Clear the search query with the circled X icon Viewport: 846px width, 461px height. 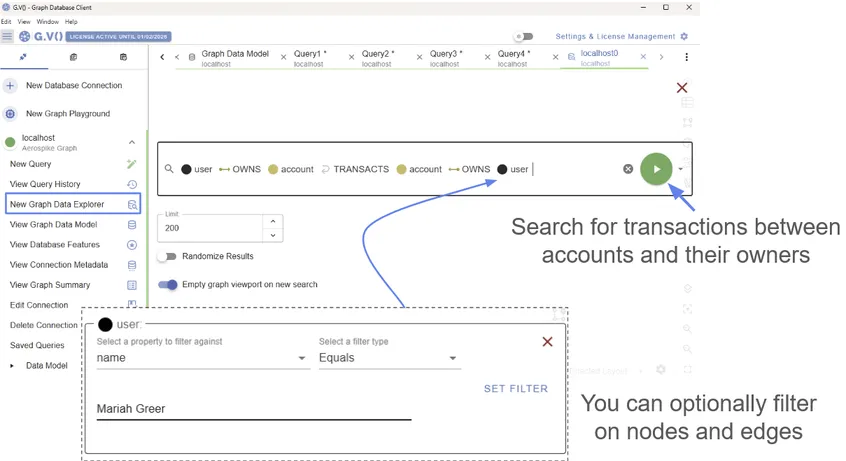[628, 169]
